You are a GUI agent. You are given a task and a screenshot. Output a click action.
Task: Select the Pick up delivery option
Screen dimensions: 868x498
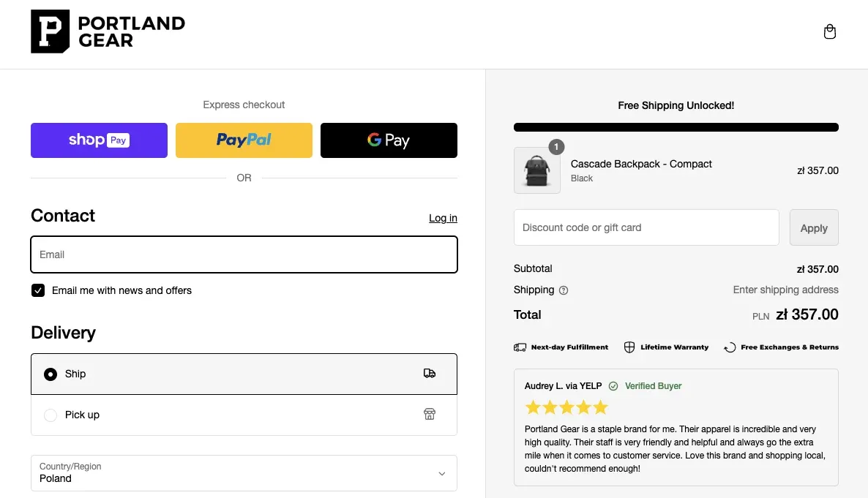244,415
